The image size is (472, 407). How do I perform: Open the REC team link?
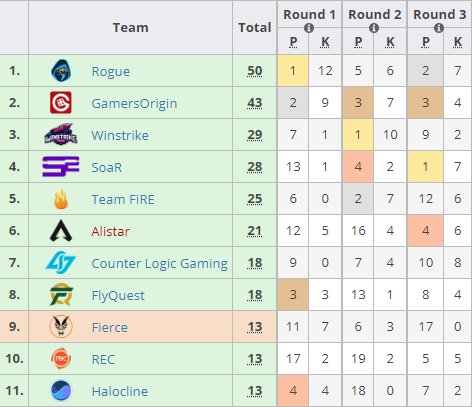(x=103, y=359)
